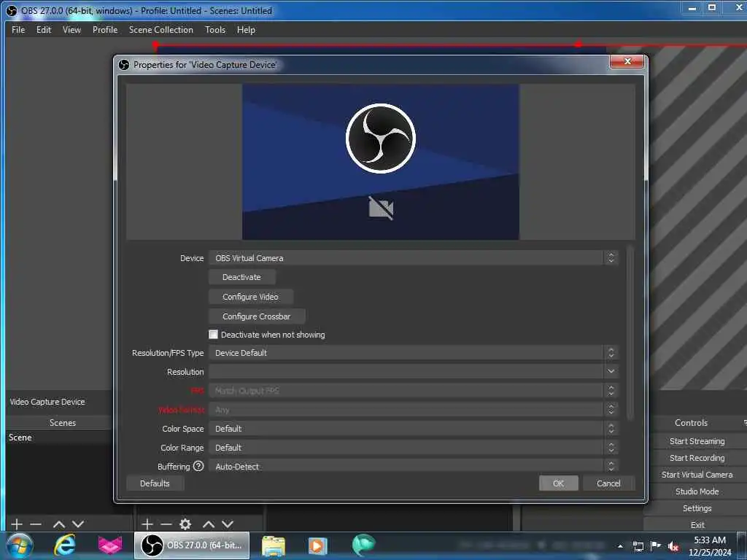
Task: Move source down with arrow icon
Action: pyautogui.click(x=228, y=524)
